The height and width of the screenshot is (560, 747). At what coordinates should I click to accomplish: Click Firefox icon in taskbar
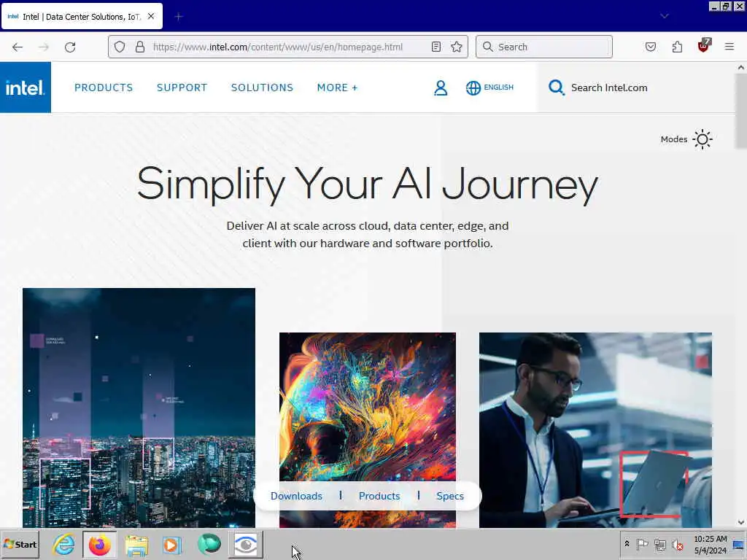click(99, 544)
